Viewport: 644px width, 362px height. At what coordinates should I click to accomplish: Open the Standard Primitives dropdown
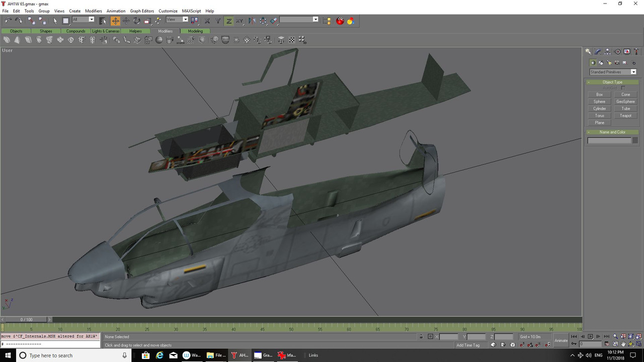pyautogui.click(x=613, y=72)
